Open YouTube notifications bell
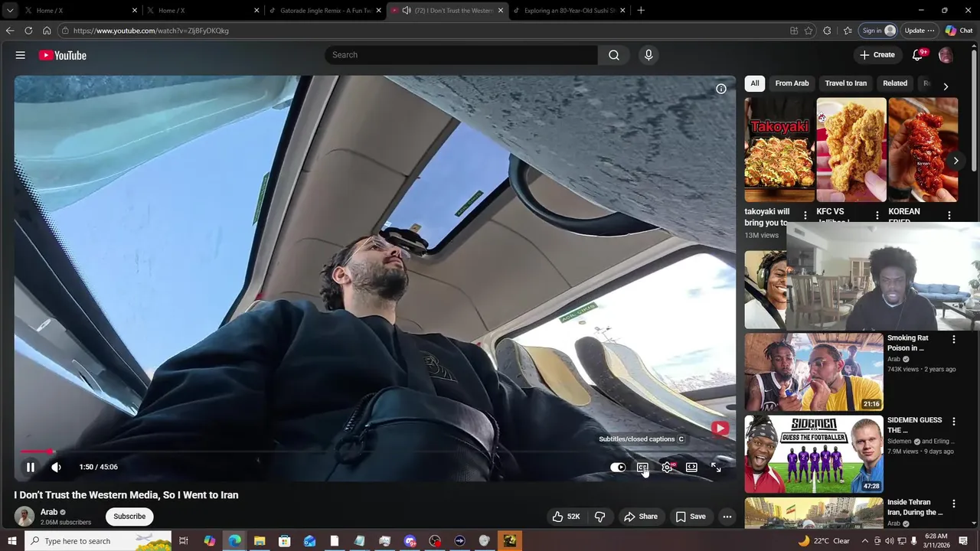 coord(918,55)
